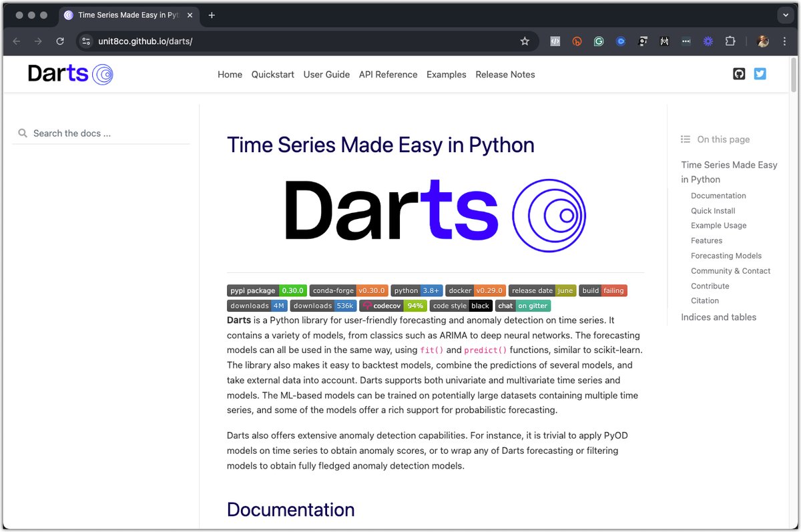Jump to Example Usage section
This screenshot has height=532, width=801.
pos(718,226)
